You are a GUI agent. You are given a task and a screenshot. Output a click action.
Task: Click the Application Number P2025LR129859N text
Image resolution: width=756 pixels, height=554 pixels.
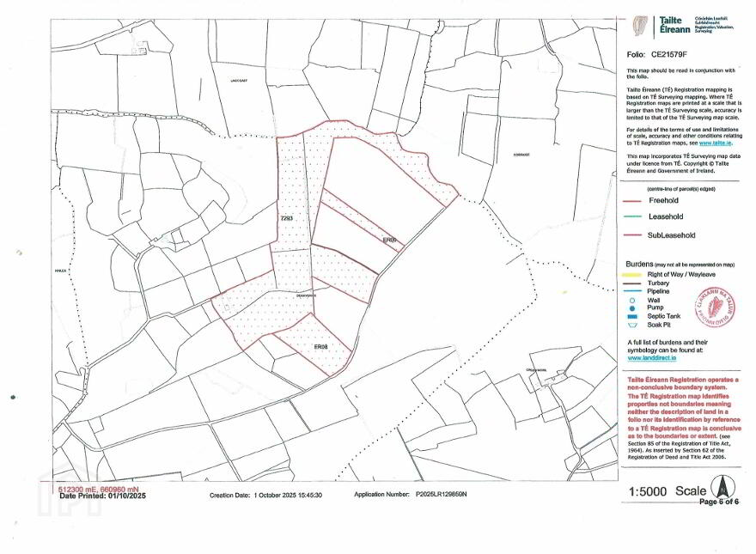click(x=411, y=494)
